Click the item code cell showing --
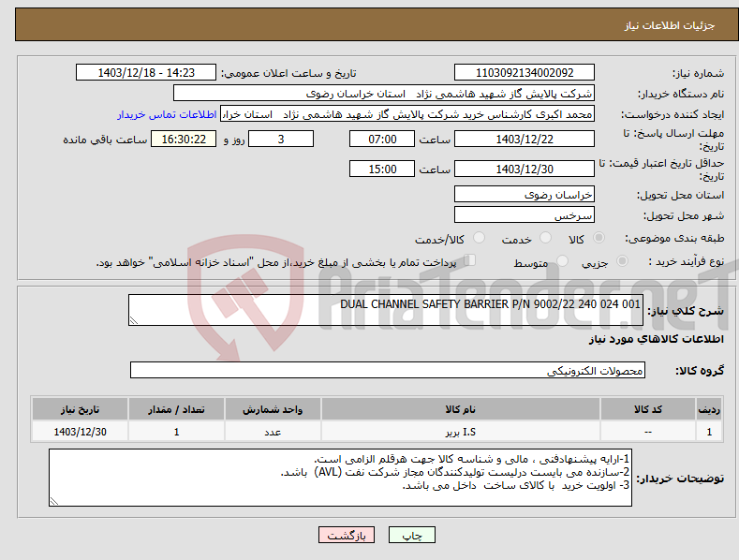 pos(648,432)
